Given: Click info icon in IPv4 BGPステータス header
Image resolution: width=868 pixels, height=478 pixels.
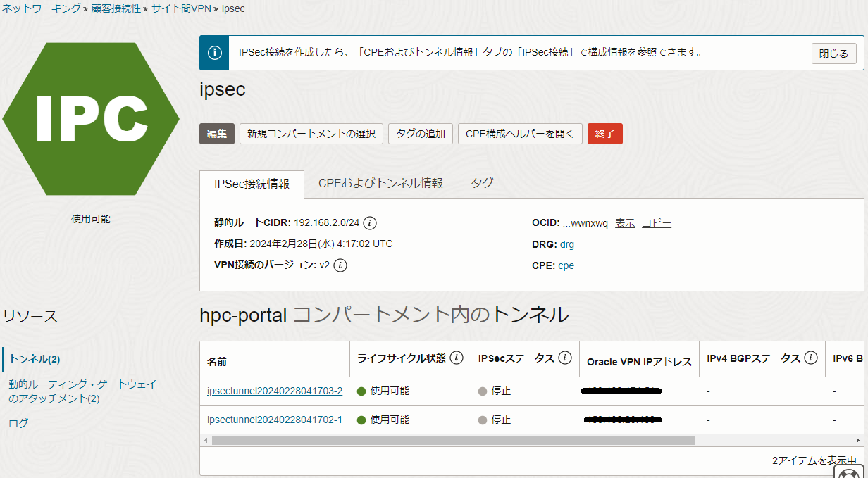Looking at the screenshot, I should pos(811,358).
